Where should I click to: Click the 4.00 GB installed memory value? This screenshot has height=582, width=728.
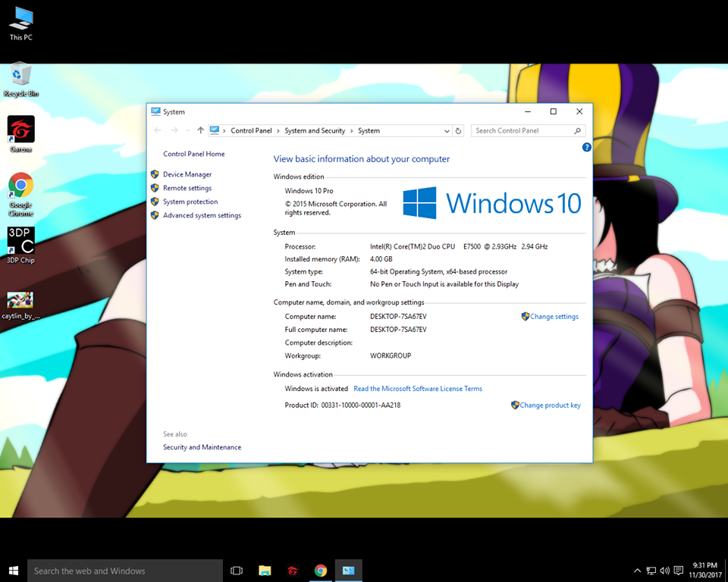381,259
